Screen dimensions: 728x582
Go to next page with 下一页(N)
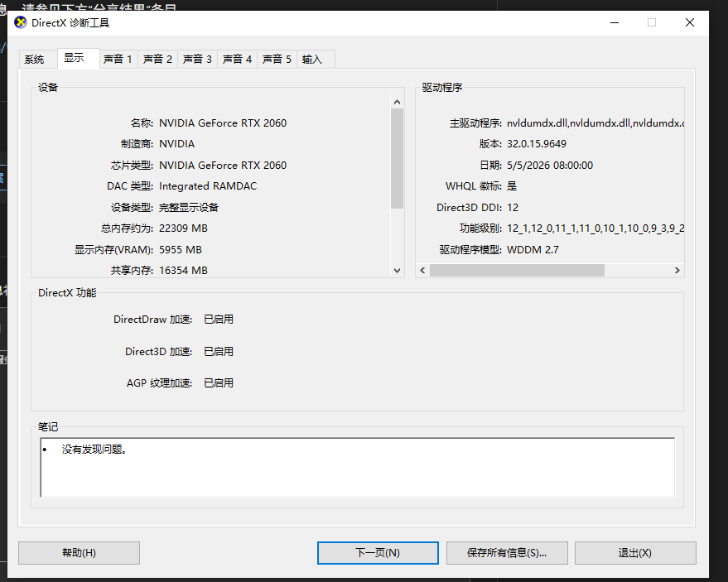click(378, 553)
